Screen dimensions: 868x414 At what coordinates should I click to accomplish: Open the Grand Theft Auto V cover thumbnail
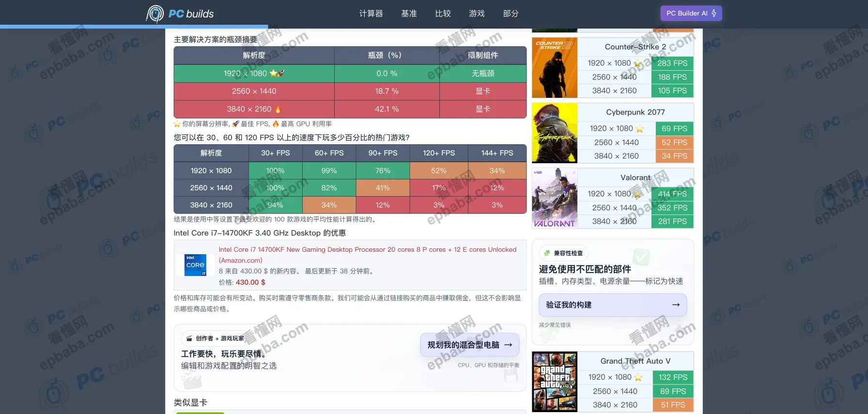click(555, 382)
